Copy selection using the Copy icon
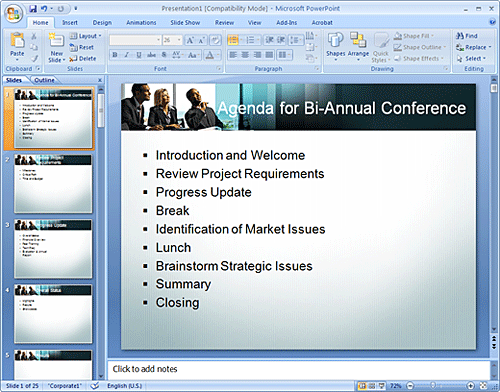This screenshot has width=500, height=392. pyautogui.click(x=34, y=47)
